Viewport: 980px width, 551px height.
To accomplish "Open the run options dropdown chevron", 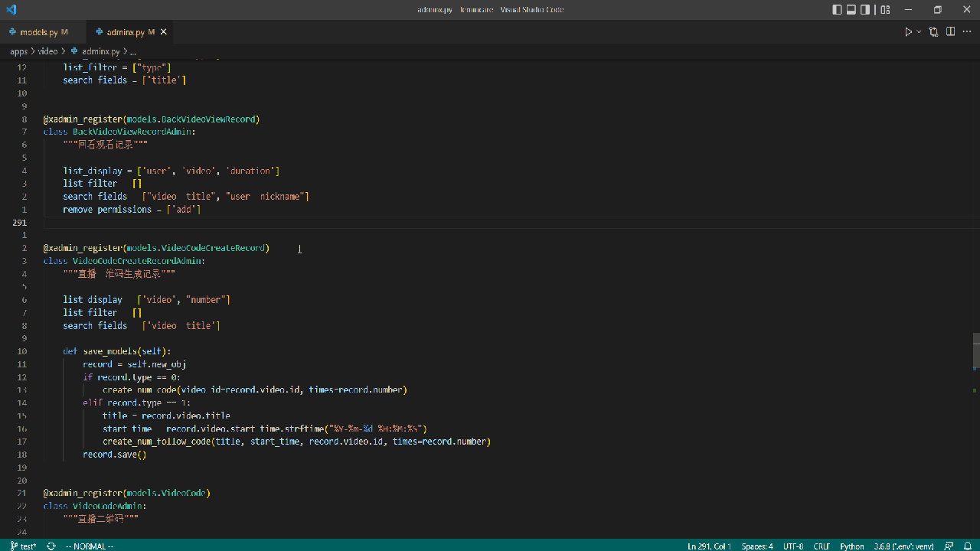I will [x=917, y=31].
